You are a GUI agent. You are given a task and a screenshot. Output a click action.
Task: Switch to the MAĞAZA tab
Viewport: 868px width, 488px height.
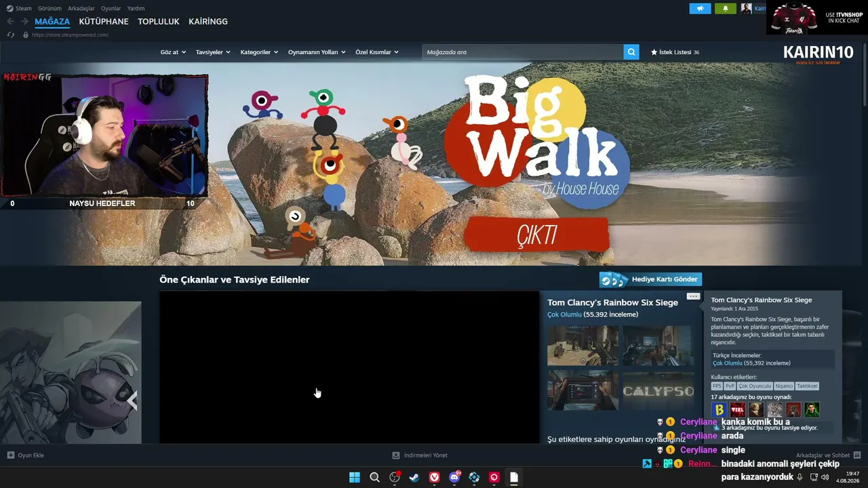pos(52,22)
